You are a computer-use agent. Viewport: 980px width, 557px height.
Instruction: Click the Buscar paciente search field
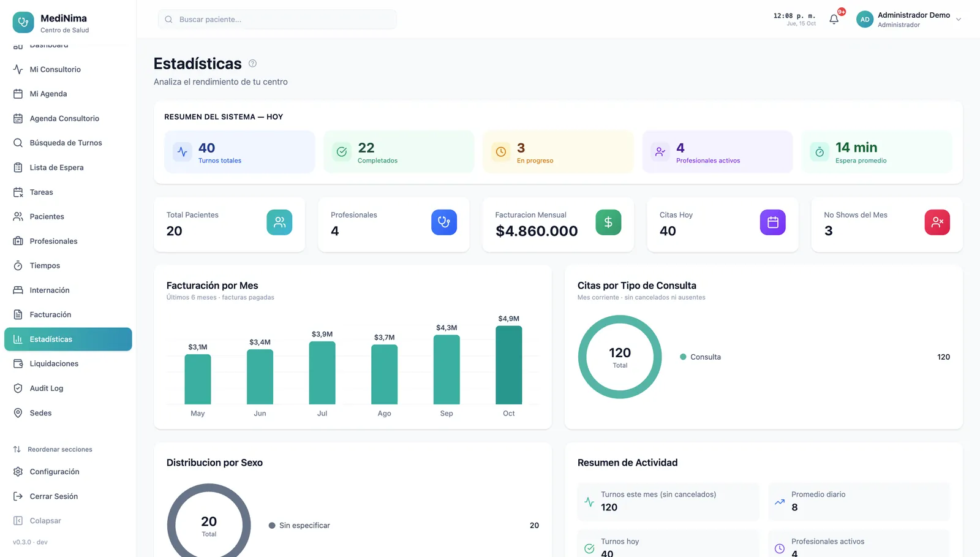click(277, 20)
